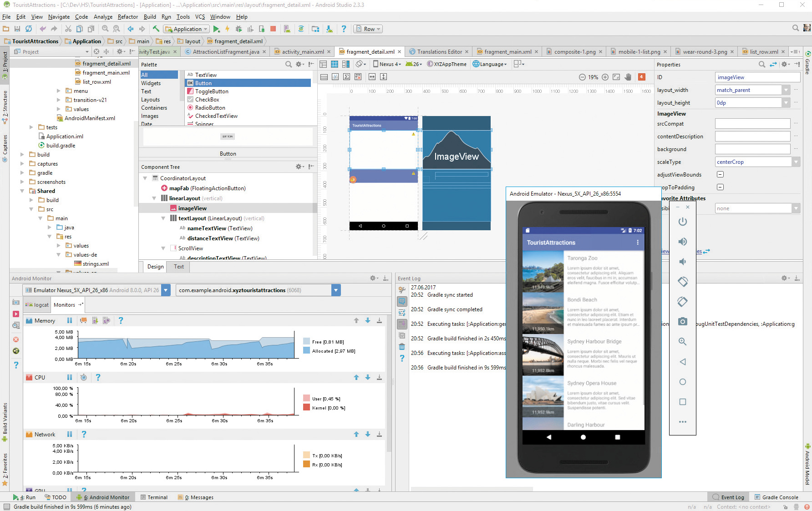The image size is (812, 511).
Task: Search everywhere magnifier at top right
Action: 796,28
